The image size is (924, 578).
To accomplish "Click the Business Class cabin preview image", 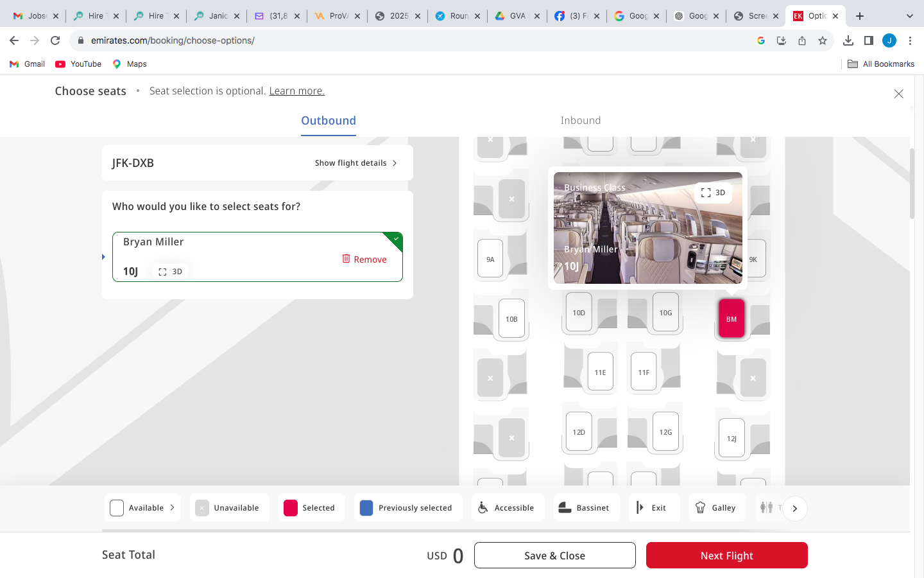I will [648, 228].
